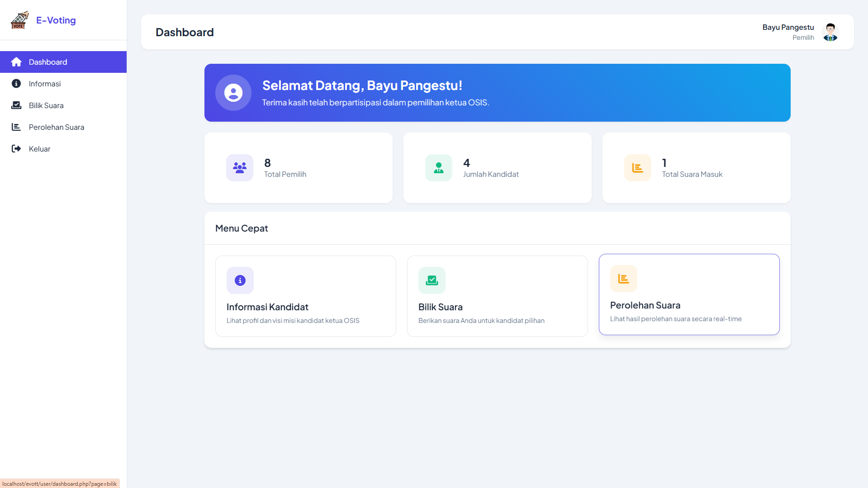
Task: Click the 'Total Pemilih' label
Action: 285,175
